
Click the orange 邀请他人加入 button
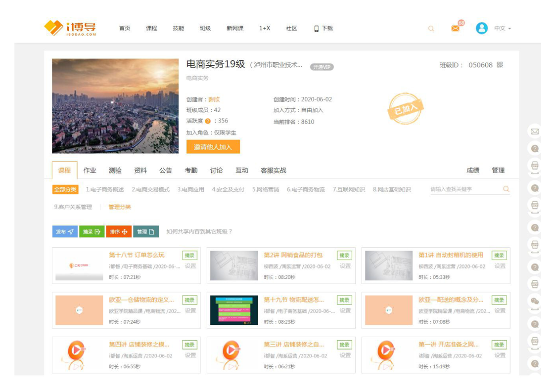[x=213, y=147]
